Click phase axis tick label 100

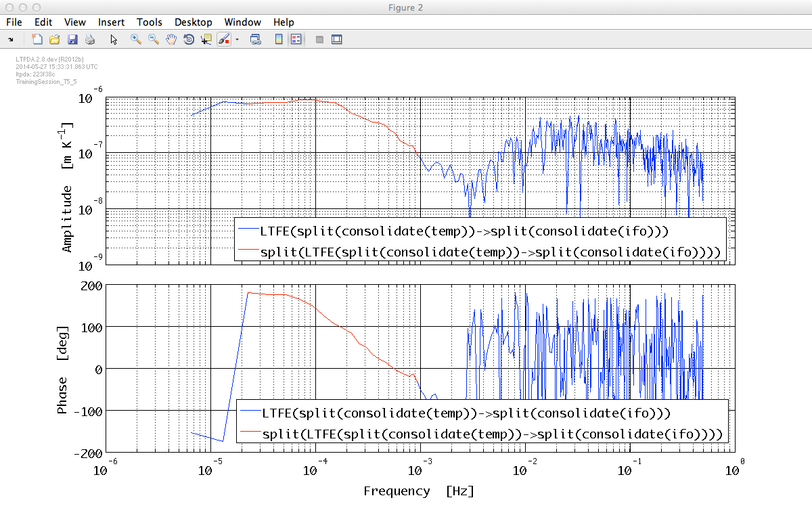tap(91, 327)
